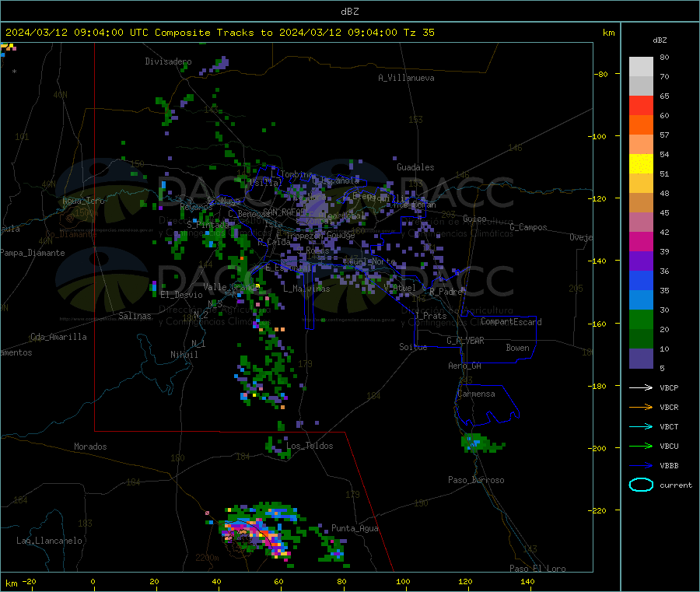Click the 'Atuel_Norte' map label

click(369, 261)
